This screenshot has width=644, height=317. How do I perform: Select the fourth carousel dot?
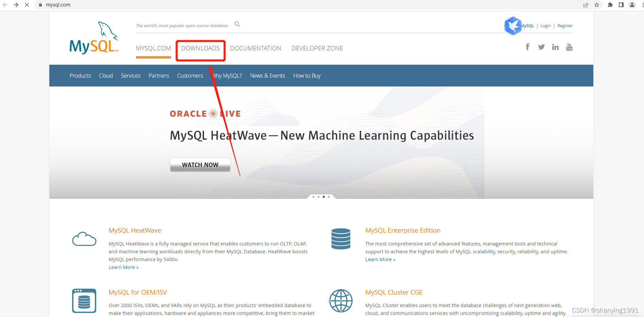[x=329, y=197]
